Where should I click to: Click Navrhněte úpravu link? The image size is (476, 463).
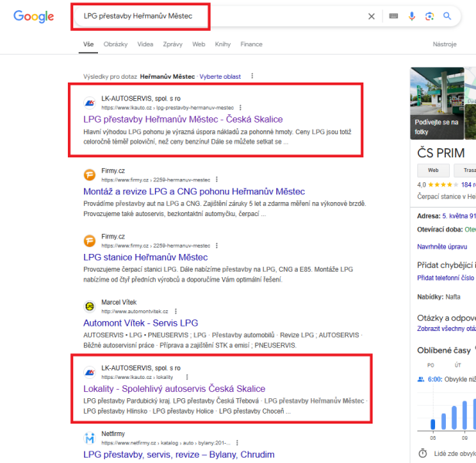tap(442, 247)
